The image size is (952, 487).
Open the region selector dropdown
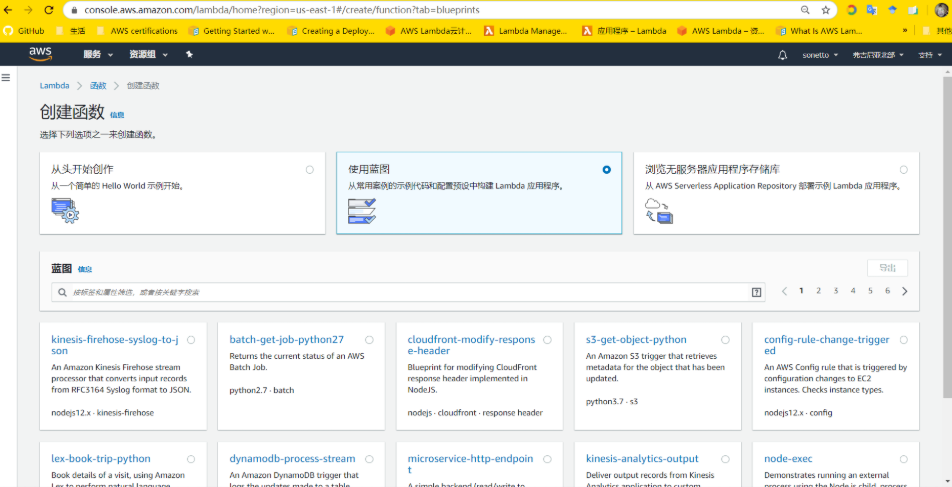click(878, 55)
